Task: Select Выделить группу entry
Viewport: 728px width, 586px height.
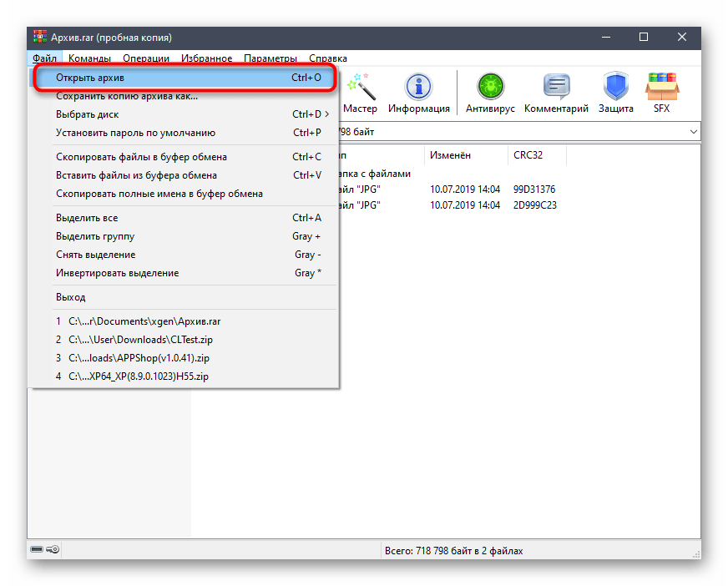Action: point(184,236)
